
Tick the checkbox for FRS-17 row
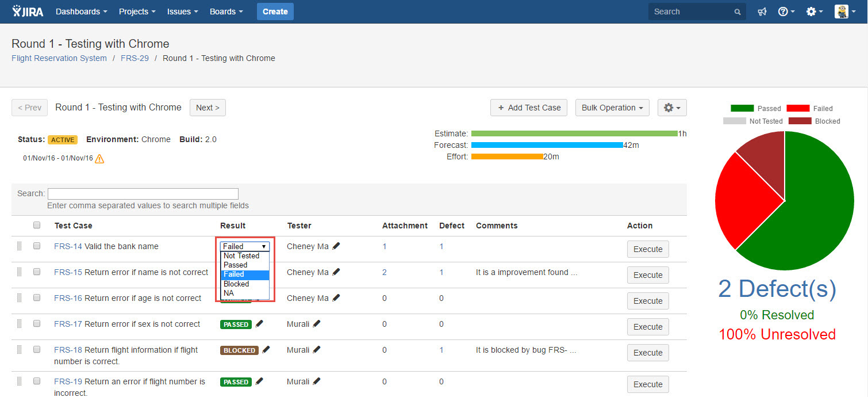37,323
